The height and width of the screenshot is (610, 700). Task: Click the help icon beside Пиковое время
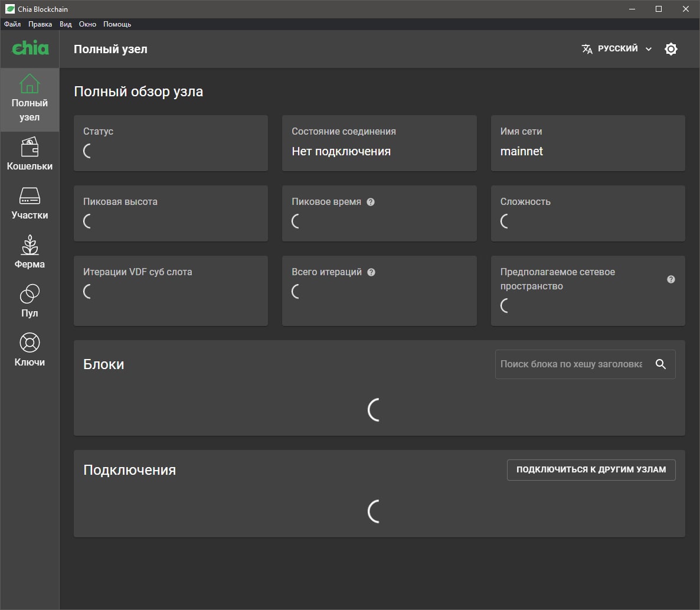tap(371, 202)
